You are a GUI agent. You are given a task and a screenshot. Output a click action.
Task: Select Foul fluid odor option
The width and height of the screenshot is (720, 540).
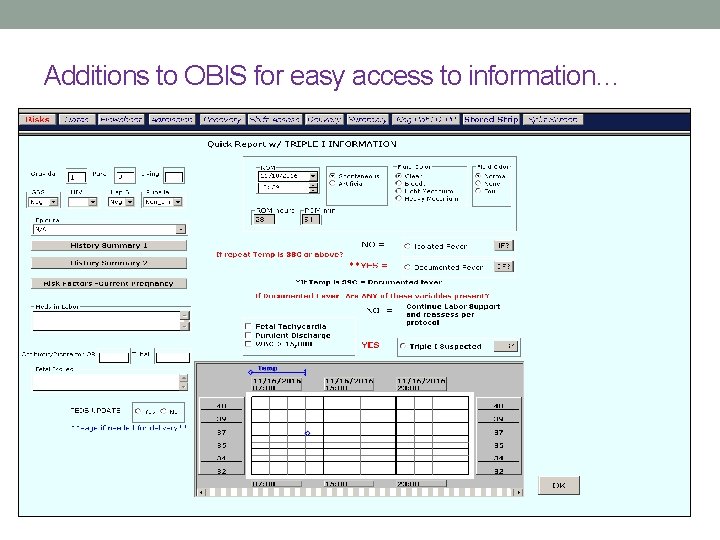click(x=478, y=191)
